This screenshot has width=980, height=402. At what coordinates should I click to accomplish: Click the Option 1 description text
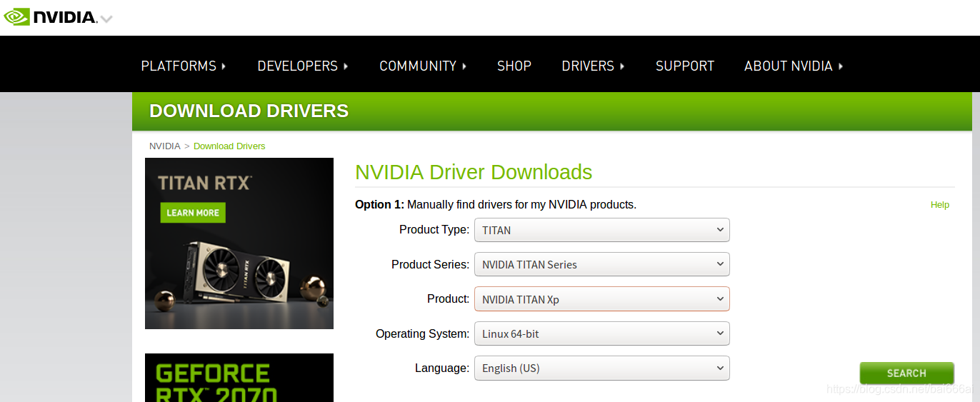pos(496,204)
